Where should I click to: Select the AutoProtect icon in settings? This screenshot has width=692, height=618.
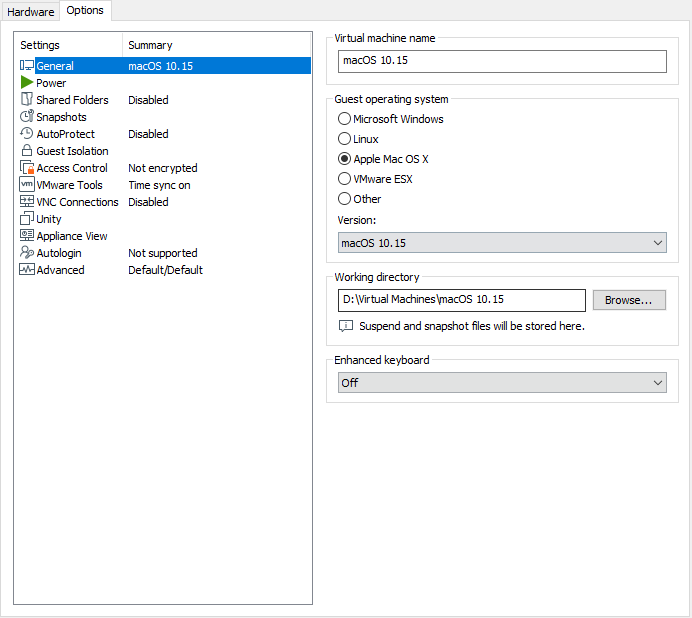pos(27,134)
